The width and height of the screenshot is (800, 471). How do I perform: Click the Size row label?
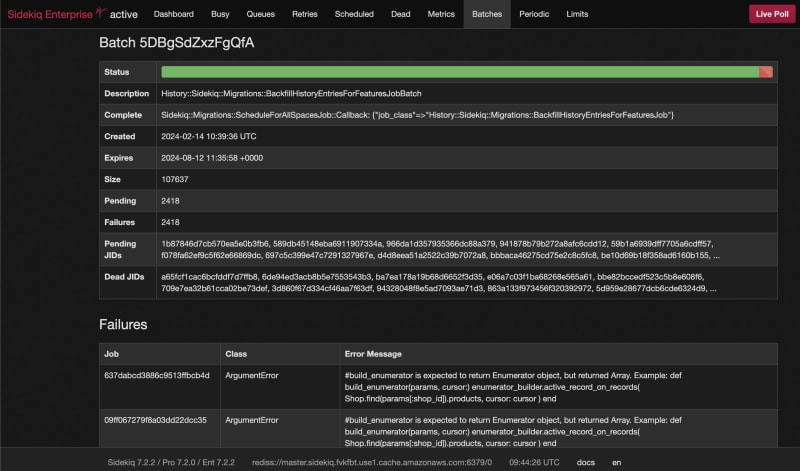(112, 179)
